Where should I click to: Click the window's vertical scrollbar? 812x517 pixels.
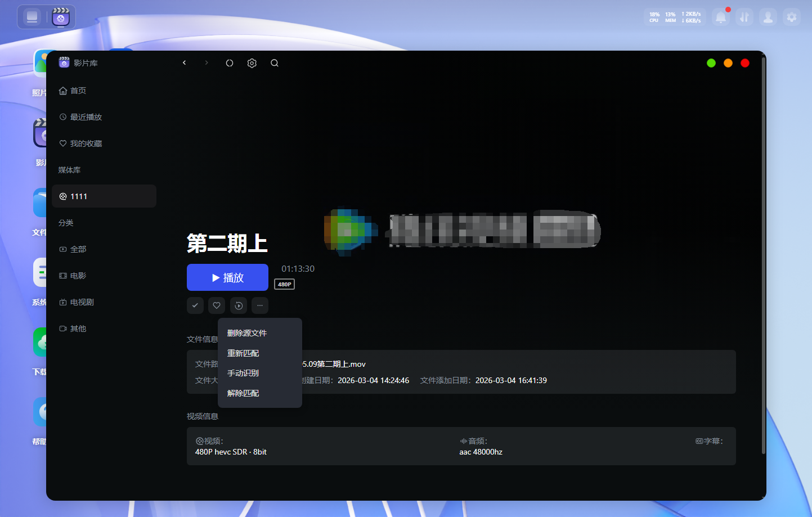[x=763, y=255]
